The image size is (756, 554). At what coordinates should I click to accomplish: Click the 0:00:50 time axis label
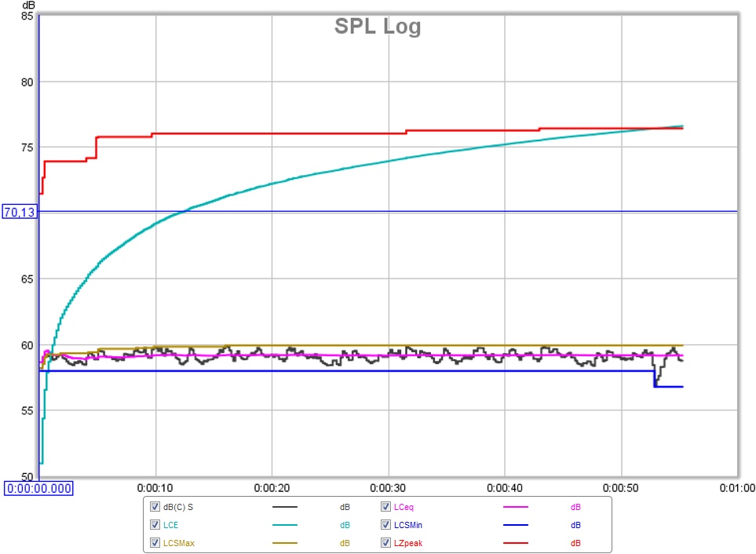click(x=621, y=488)
